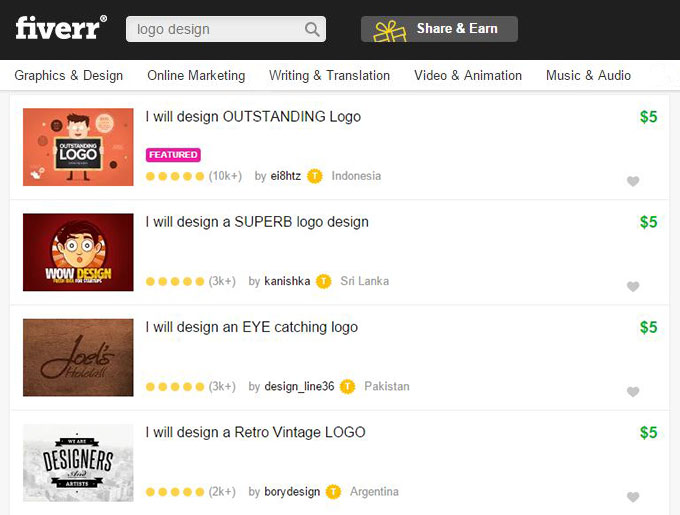This screenshot has height=515, width=680.
Task: Click the FEATURED badge
Action: (x=173, y=155)
